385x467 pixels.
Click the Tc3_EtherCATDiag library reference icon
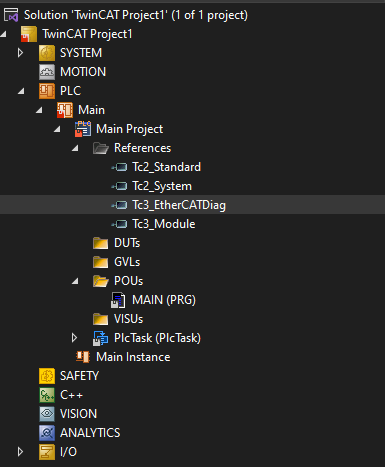tap(120, 205)
